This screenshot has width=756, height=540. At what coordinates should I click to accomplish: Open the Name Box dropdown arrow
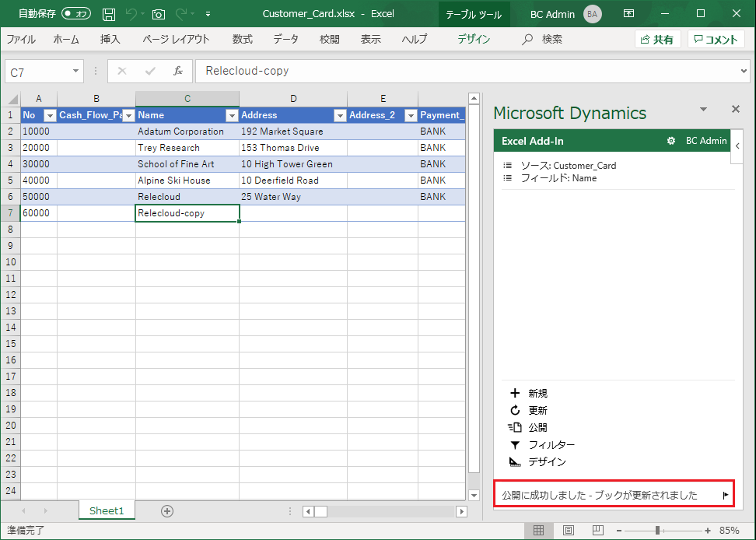[x=75, y=71]
